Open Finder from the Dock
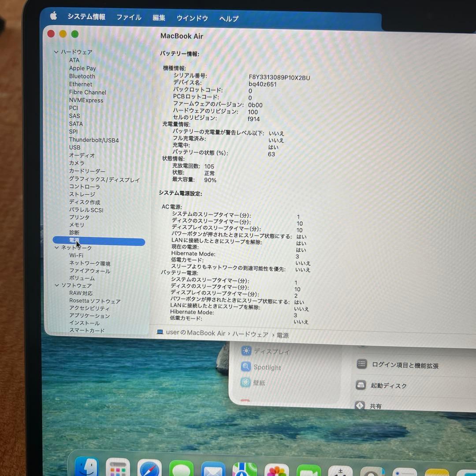 click(x=87, y=468)
